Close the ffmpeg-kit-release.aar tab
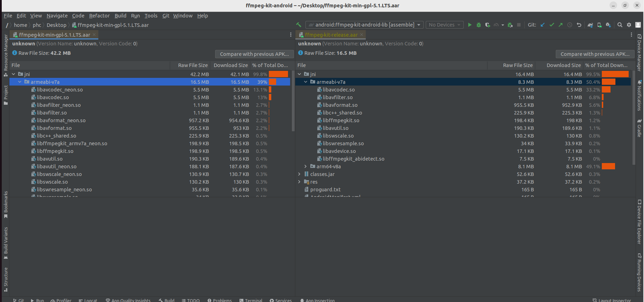The height and width of the screenshot is (302, 644). [x=362, y=35]
